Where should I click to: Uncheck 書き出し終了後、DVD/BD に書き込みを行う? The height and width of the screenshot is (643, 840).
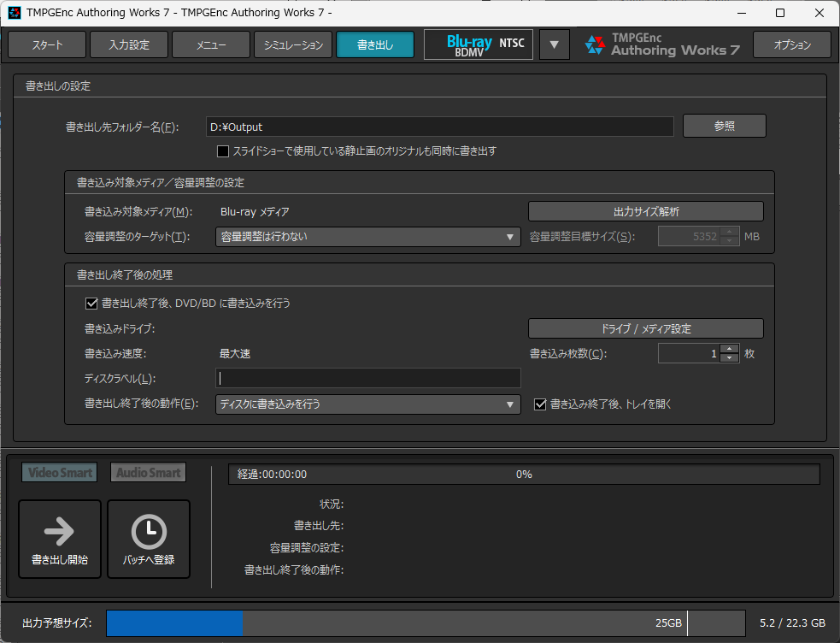(x=92, y=303)
